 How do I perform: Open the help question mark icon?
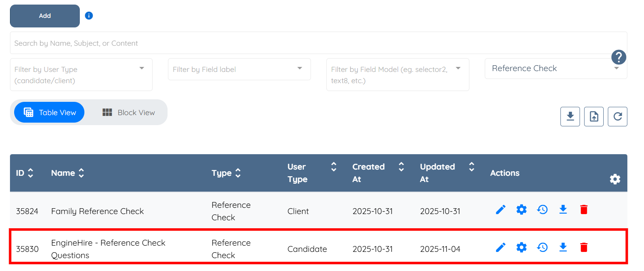tap(619, 57)
